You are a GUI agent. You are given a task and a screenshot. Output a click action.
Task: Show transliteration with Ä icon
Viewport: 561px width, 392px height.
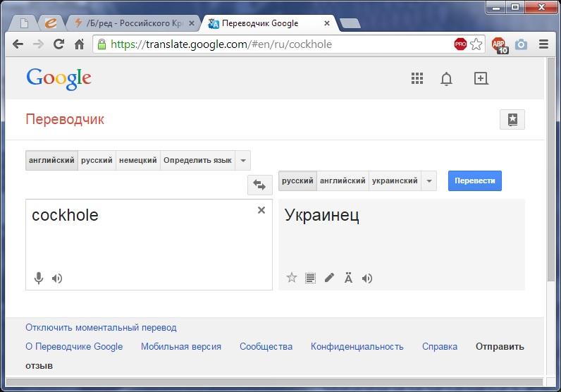coord(348,278)
